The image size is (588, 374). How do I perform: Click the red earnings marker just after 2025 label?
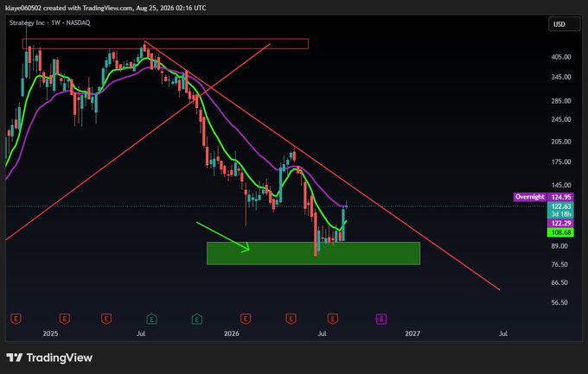point(65,319)
